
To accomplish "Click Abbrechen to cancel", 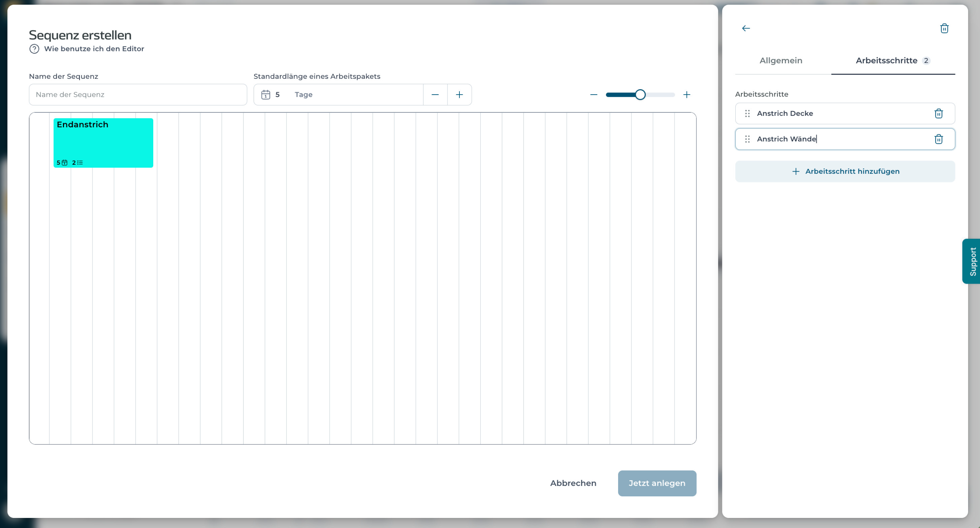I will pyautogui.click(x=573, y=483).
